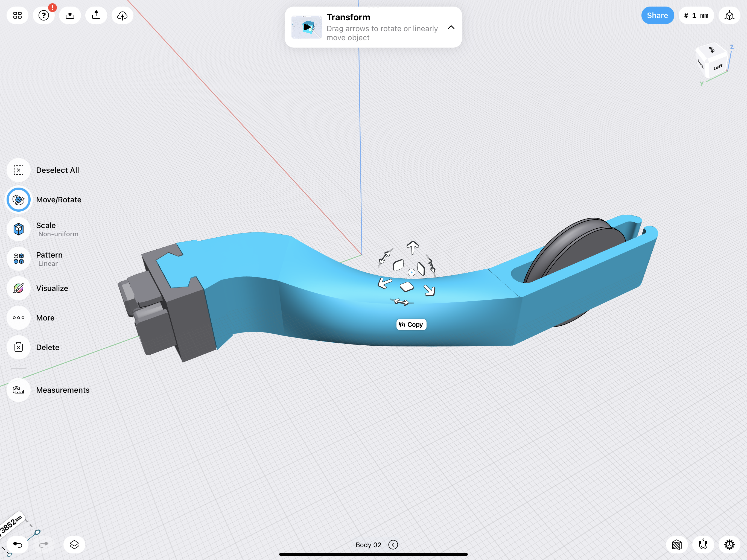Image resolution: width=747 pixels, height=560 pixels.
Task: Open the Measurements tool
Action: (x=19, y=390)
